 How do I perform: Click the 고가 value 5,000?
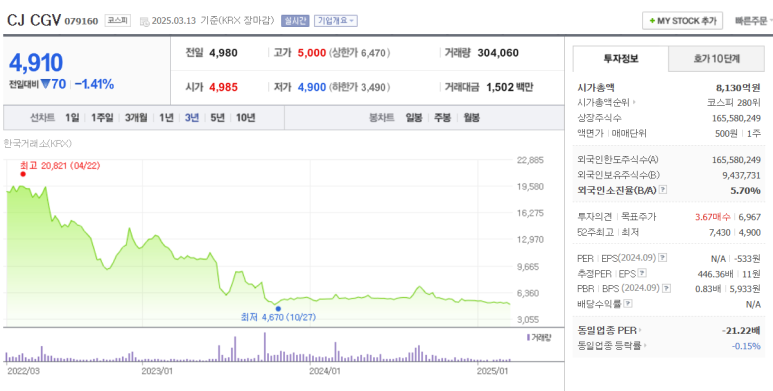312,53
